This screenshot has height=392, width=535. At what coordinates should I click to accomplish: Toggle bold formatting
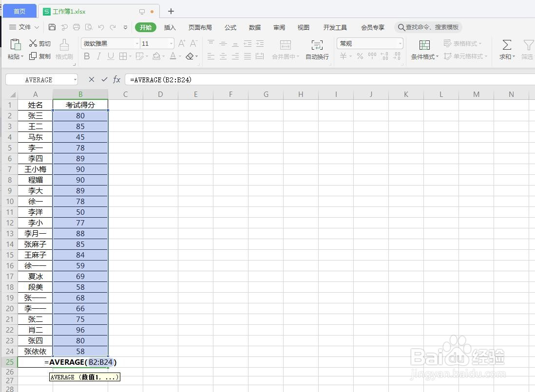pyautogui.click(x=87, y=56)
